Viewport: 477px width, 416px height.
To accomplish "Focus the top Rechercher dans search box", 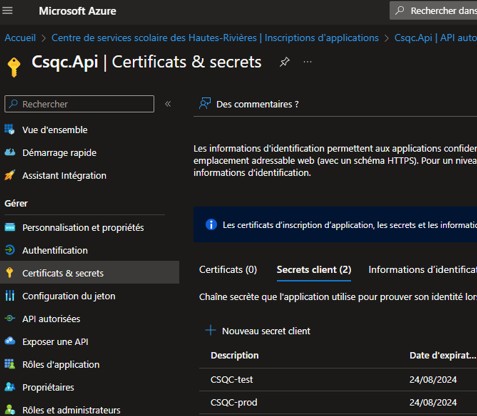I will pos(433,11).
